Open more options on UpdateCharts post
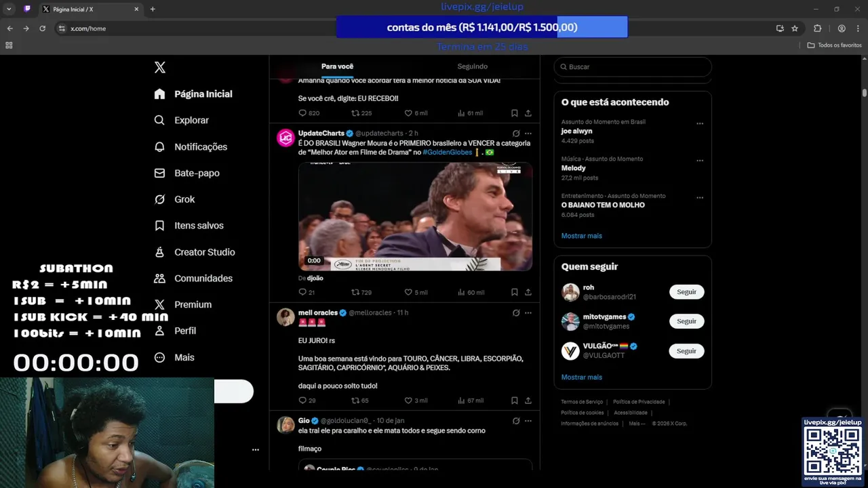 pyautogui.click(x=528, y=134)
